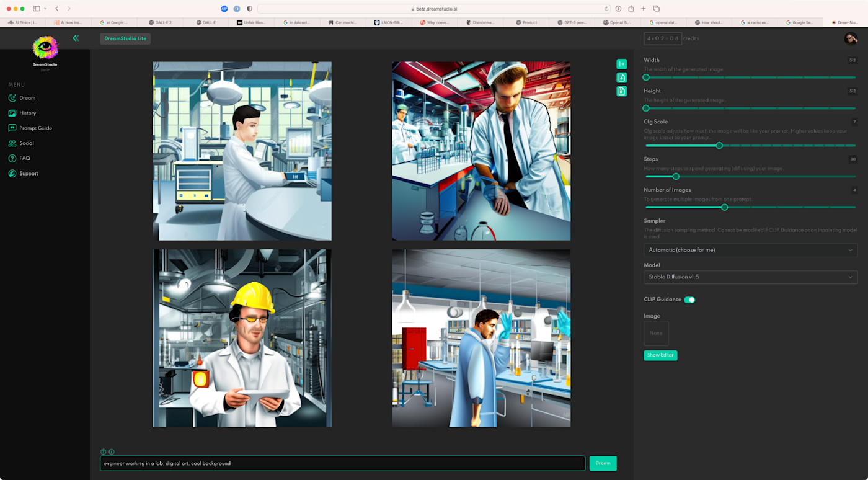Click the download image icon button
Screen dimensions: 868x480
tap(621, 78)
